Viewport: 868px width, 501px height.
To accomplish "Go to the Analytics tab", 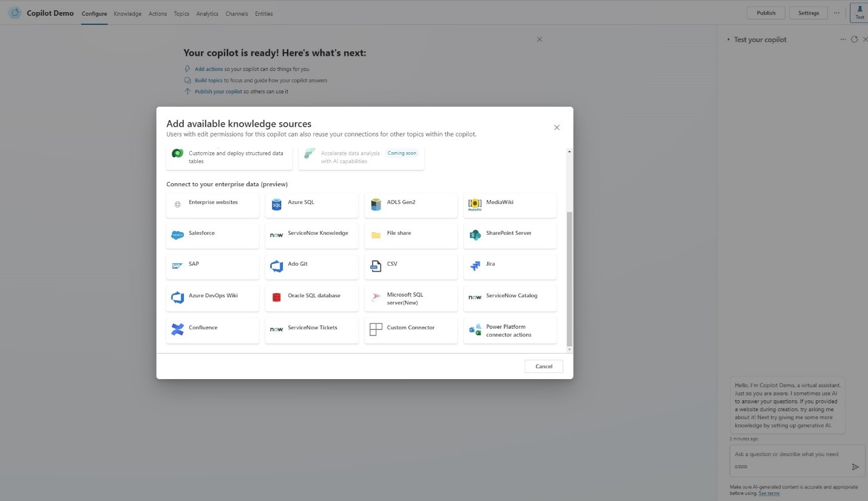I will (207, 13).
